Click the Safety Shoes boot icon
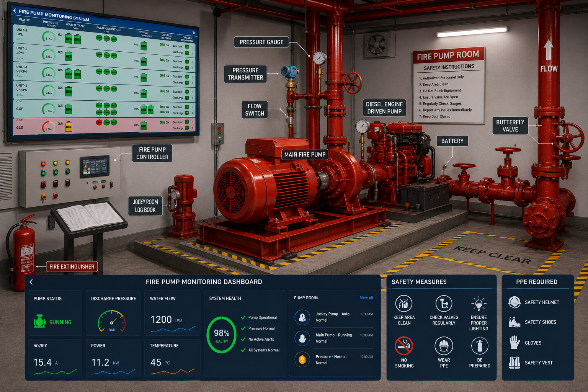The height and width of the screenshot is (392, 588). 514,322
